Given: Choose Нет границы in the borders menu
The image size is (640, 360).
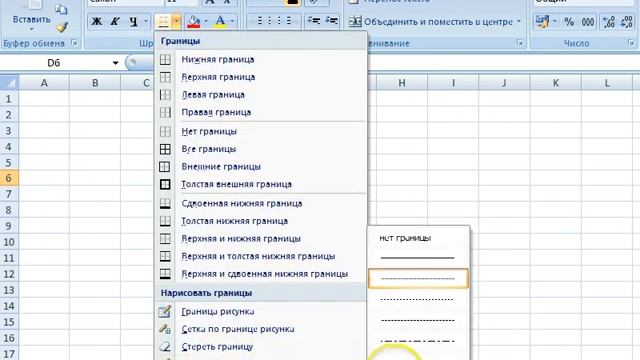Looking at the screenshot, I should pyautogui.click(x=261, y=131).
